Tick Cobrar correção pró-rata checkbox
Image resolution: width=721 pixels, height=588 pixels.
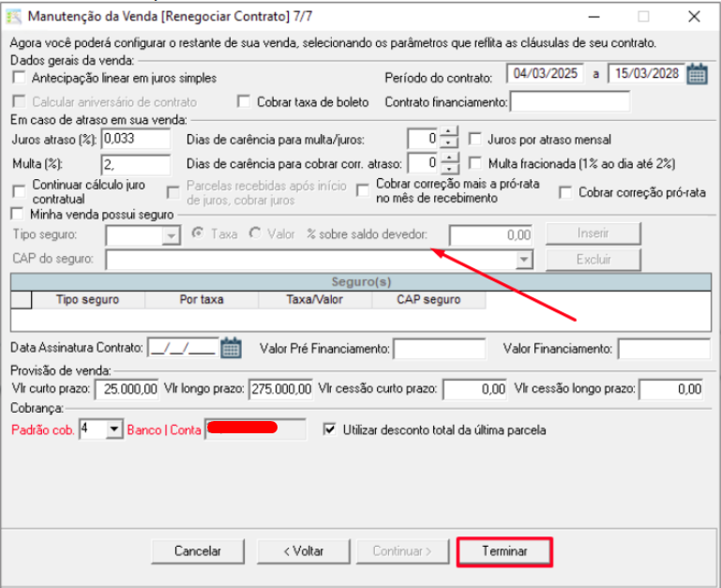(564, 192)
